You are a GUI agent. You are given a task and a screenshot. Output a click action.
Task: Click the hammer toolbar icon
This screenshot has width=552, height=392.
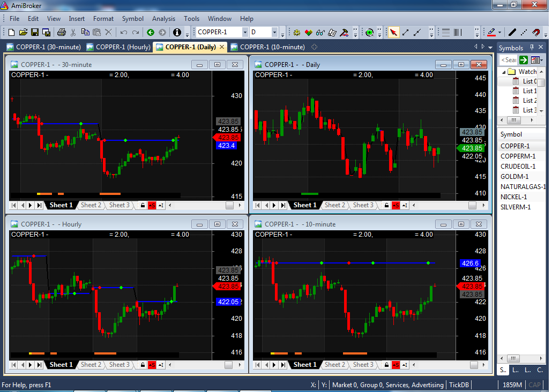(344, 32)
